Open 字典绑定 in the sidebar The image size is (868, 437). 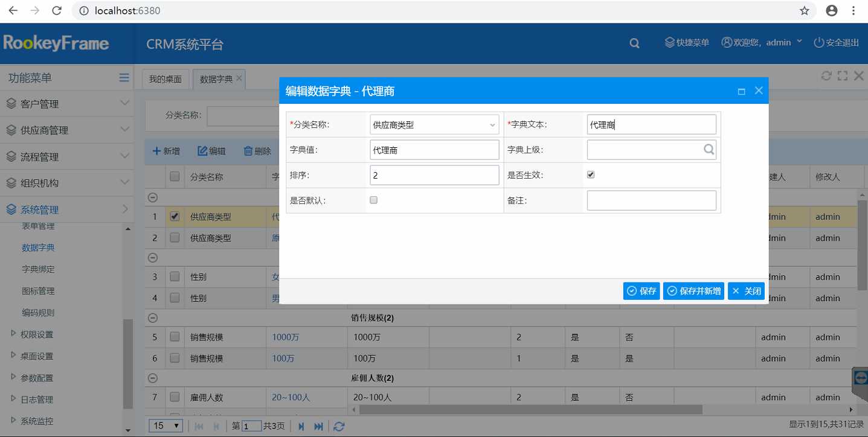click(38, 269)
